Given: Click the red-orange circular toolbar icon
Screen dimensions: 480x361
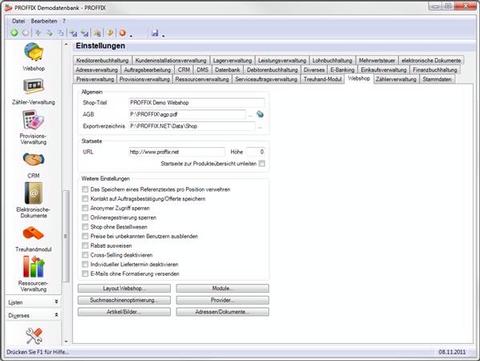Looking at the screenshot, I should coord(123,33).
